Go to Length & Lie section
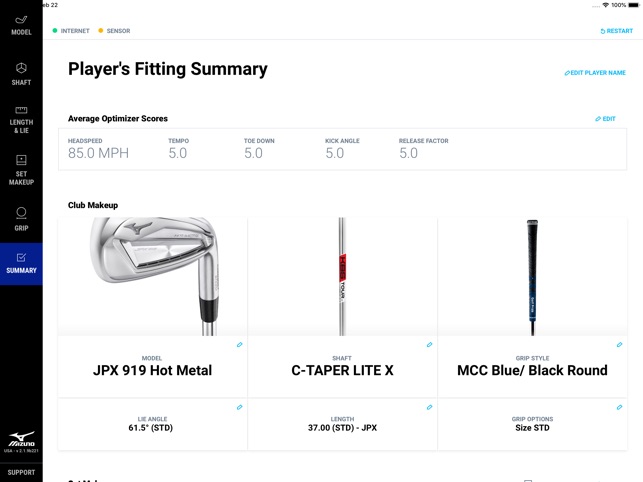 21,120
